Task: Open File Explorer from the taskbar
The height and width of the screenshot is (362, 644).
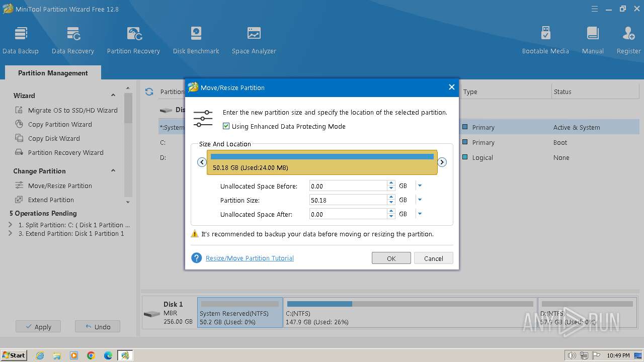Action: [x=57, y=355]
